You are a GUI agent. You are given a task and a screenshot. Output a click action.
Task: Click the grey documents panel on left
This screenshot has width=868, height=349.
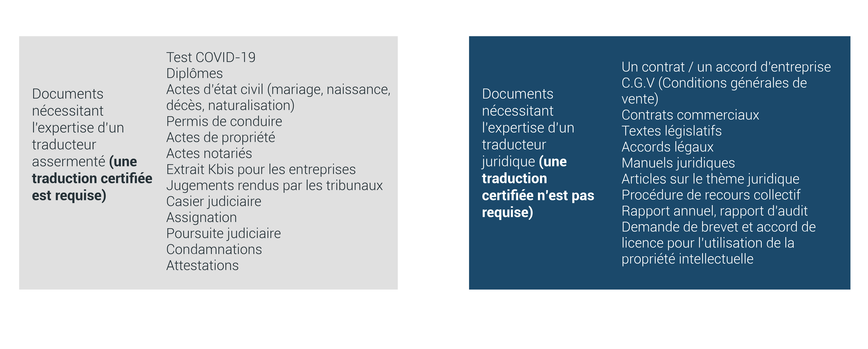[213, 171]
